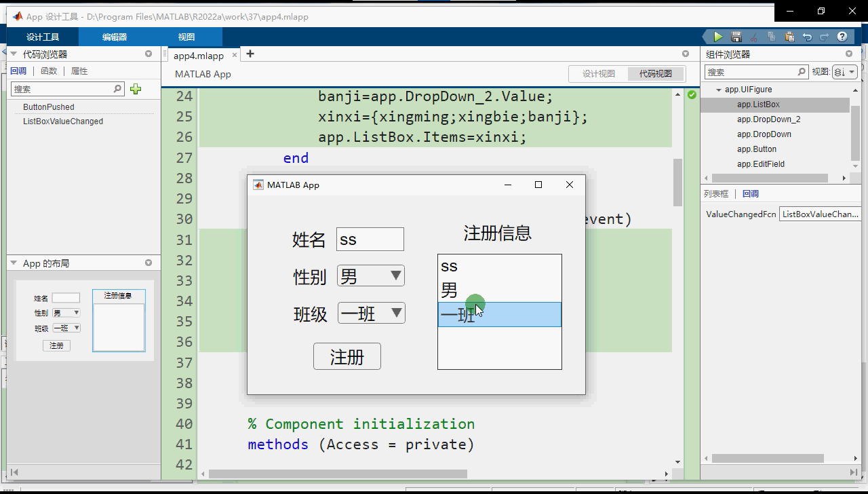Open help with the question mark icon
868x494 pixels.
point(842,37)
